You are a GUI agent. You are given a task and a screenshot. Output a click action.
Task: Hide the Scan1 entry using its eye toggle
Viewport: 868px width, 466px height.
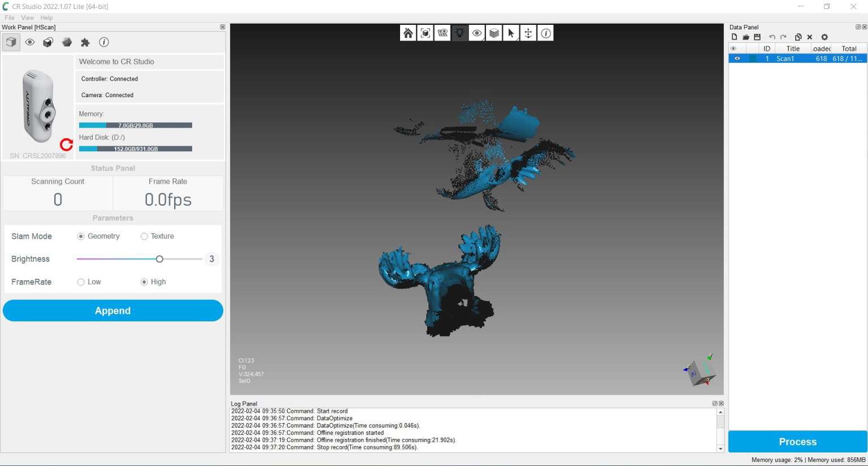(737, 58)
